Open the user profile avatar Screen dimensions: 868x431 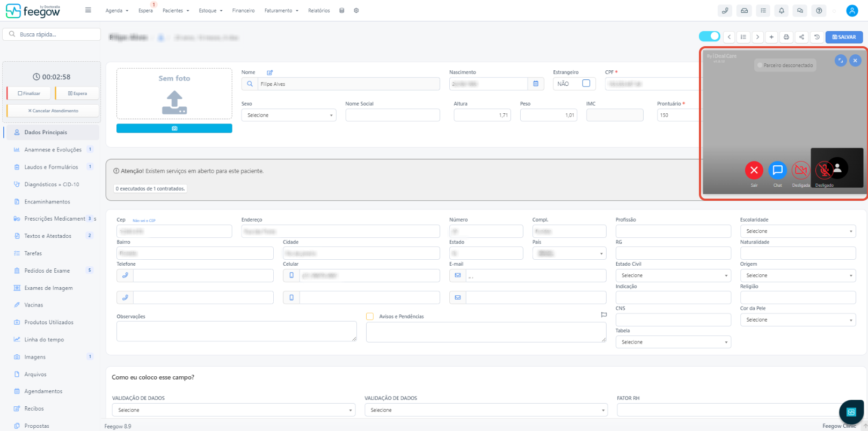tap(852, 10)
